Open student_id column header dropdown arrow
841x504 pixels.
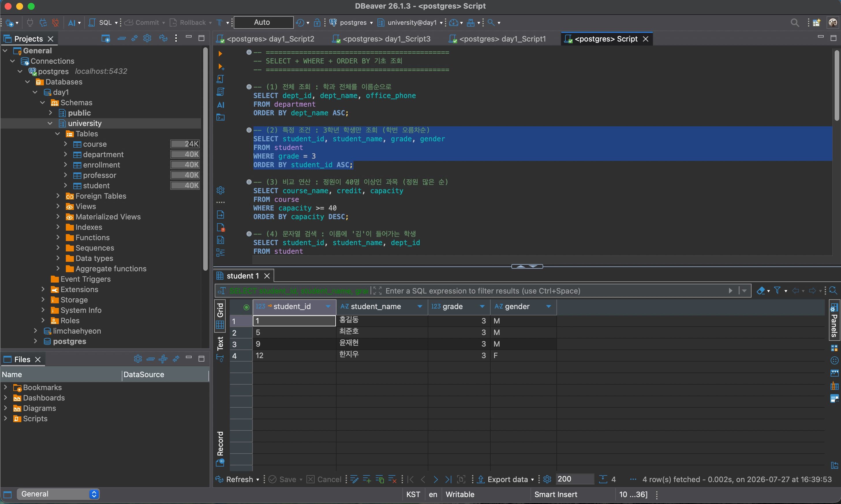(x=328, y=307)
